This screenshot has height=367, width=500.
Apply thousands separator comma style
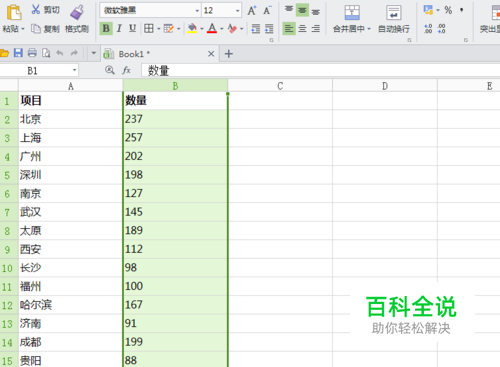pos(462,10)
